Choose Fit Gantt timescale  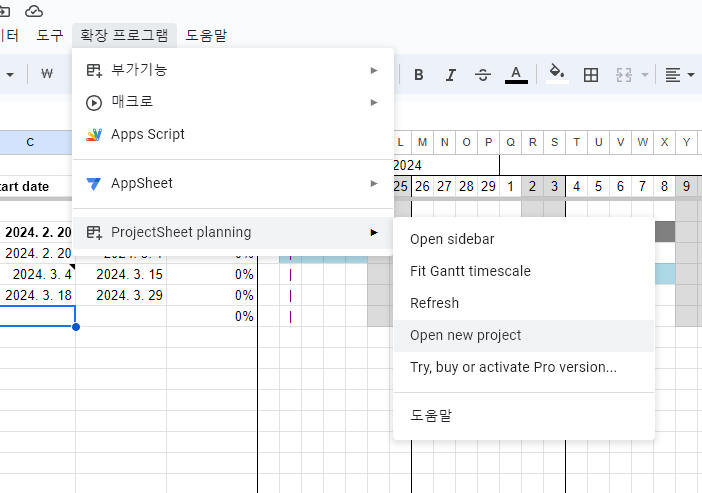pos(524,271)
